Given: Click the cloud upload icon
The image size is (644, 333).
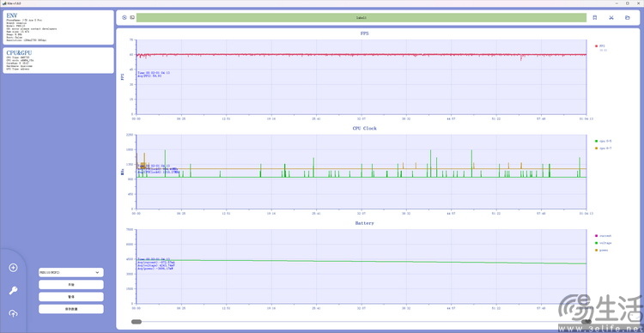Looking at the screenshot, I should (x=13, y=314).
